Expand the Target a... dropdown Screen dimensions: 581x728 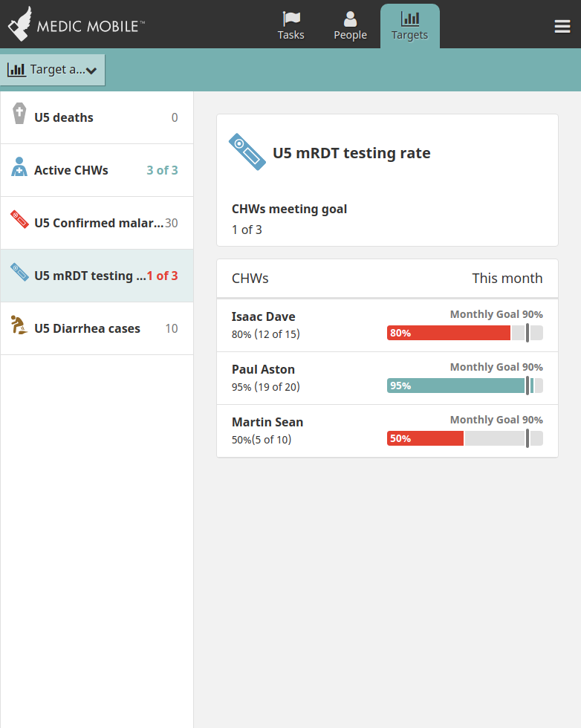tap(53, 70)
